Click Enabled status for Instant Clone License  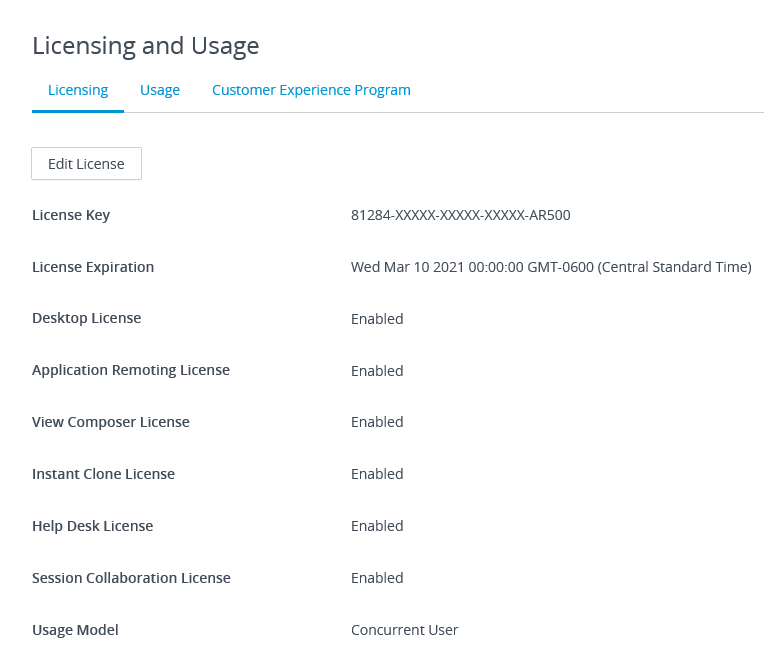pyautogui.click(x=377, y=474)
